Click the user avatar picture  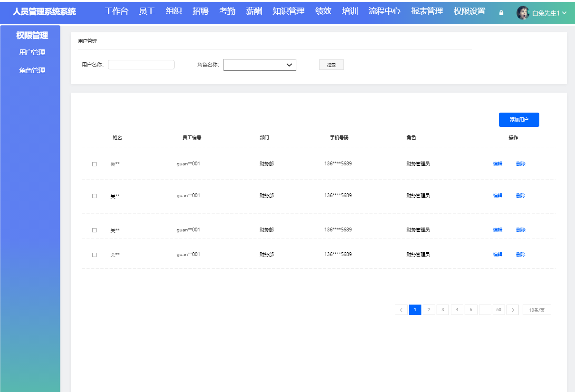(x=523, y=13)
